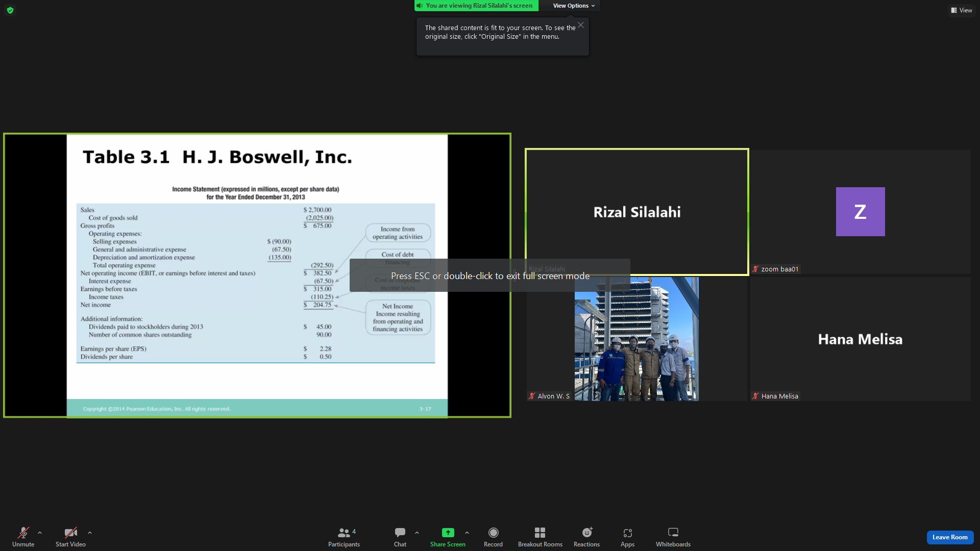Viewport: 980px width, 551px height.
Task: Open Breakout Rooms
Action: pos(540,537)
